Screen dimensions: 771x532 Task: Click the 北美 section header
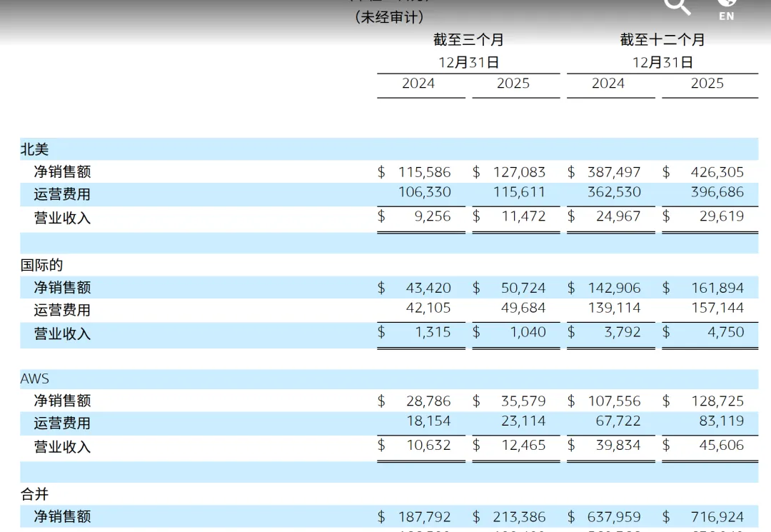click(x=34, y=149)
